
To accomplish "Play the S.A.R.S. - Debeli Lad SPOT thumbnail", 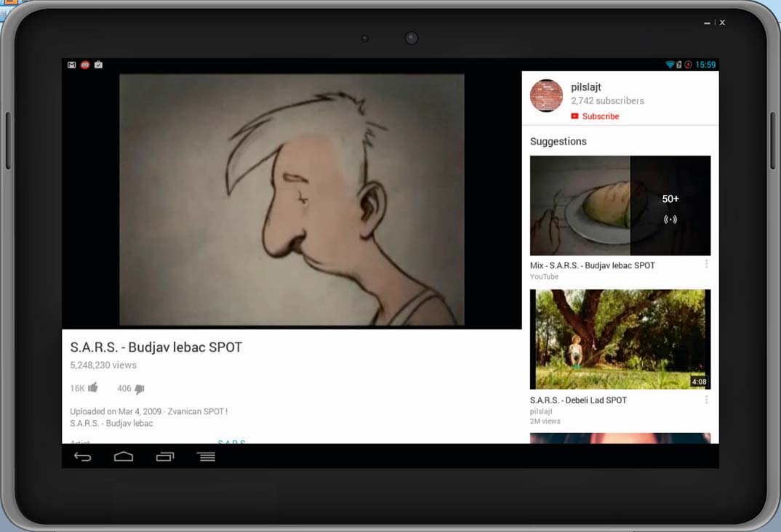I will click(x=620, y=339).
